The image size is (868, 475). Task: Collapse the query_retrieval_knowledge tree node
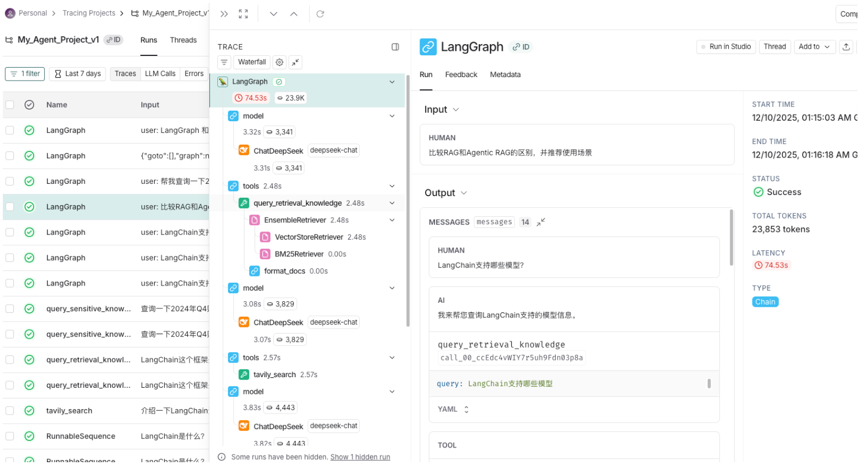pos(392,203)
